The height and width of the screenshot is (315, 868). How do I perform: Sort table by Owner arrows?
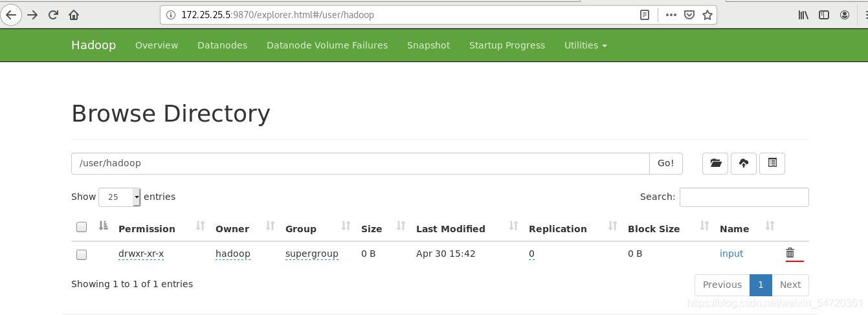coord(271,226)
